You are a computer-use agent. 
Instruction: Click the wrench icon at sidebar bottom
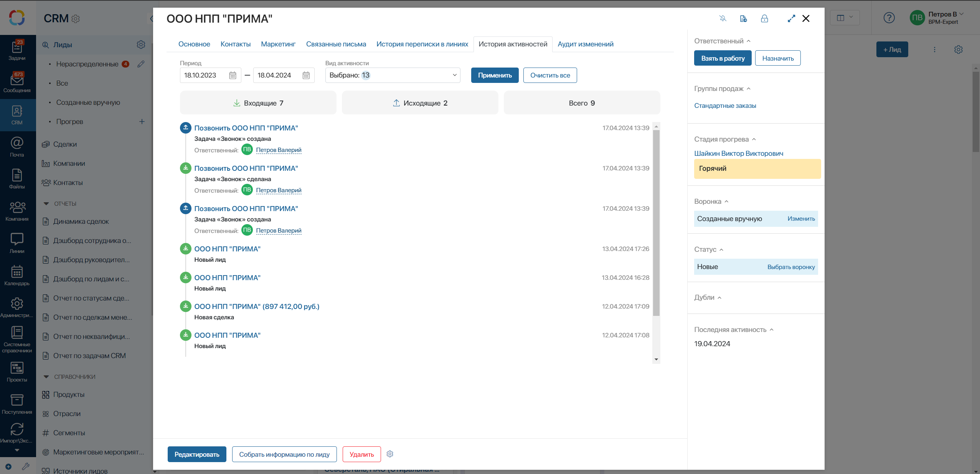point(26,466)
